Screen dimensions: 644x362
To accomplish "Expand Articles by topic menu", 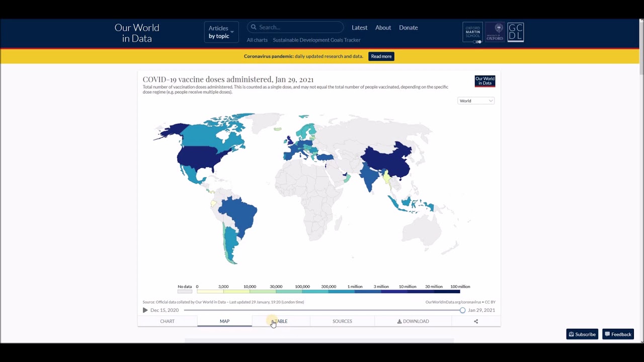I will [x=221, y=32].
